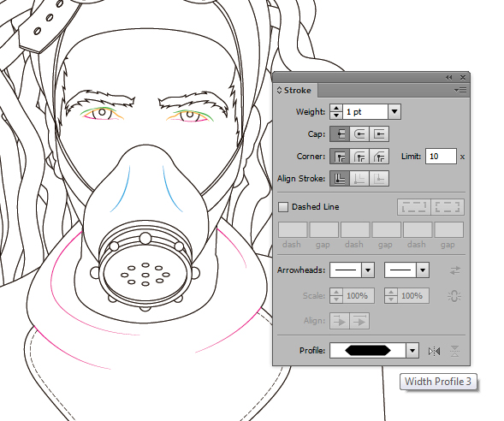Click the Weight value field 1 pt

[x=365, y=112]
